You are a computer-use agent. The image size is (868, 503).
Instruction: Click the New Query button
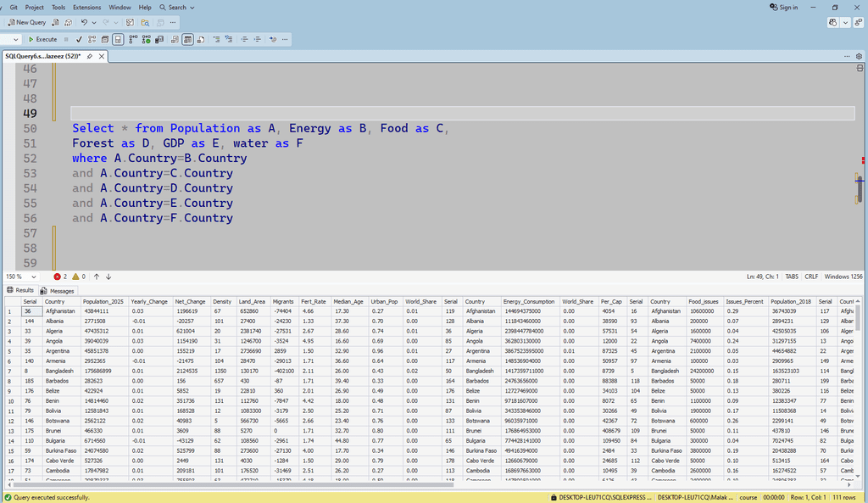click(27, 22)
